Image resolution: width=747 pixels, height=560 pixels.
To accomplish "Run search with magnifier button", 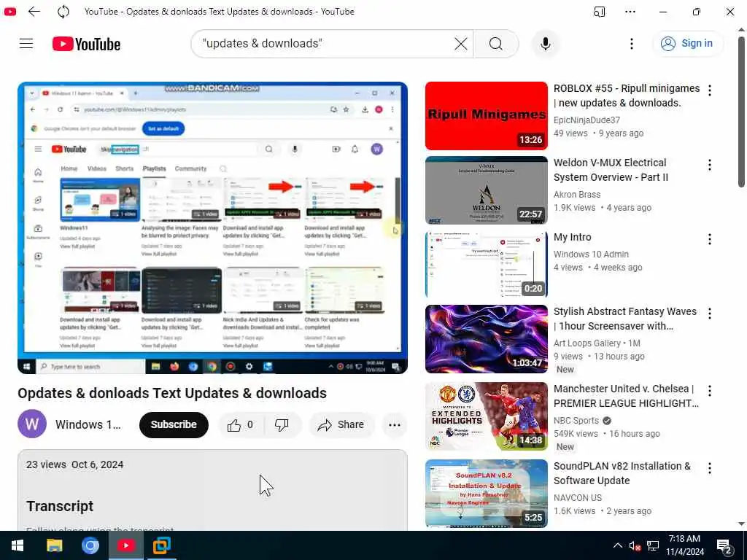I will tap(496, 44).
